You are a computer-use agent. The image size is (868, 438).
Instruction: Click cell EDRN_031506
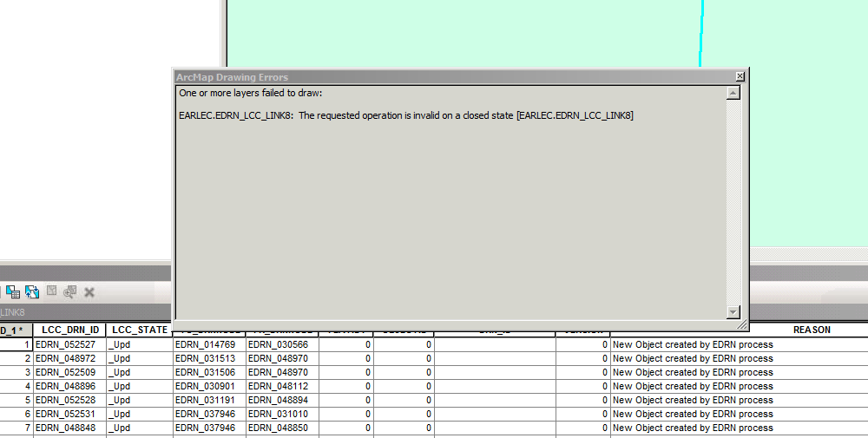tap(209, 372)
